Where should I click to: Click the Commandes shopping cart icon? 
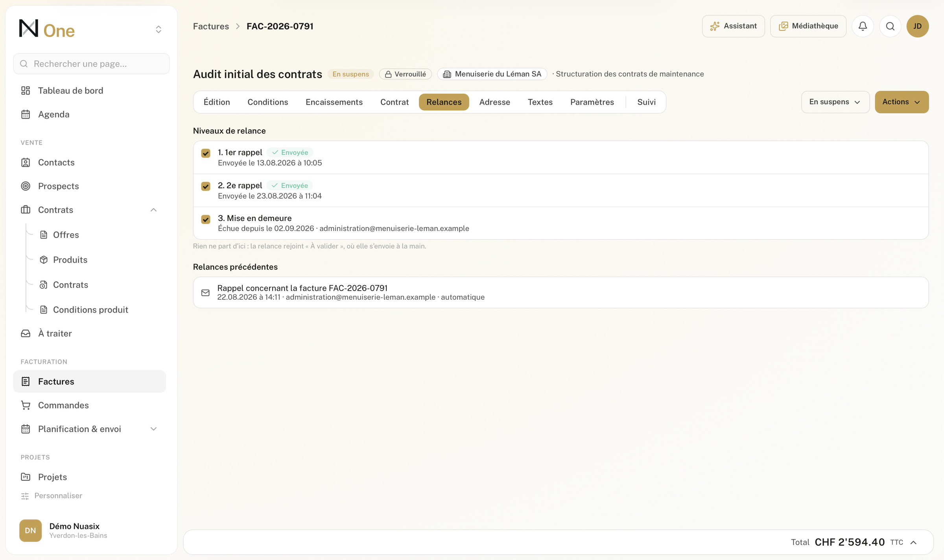(26, 405)
